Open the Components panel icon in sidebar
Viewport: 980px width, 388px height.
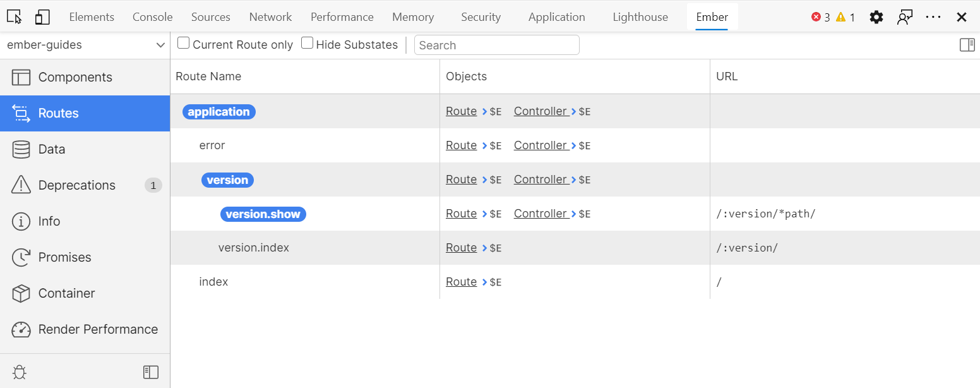point(21,77)
